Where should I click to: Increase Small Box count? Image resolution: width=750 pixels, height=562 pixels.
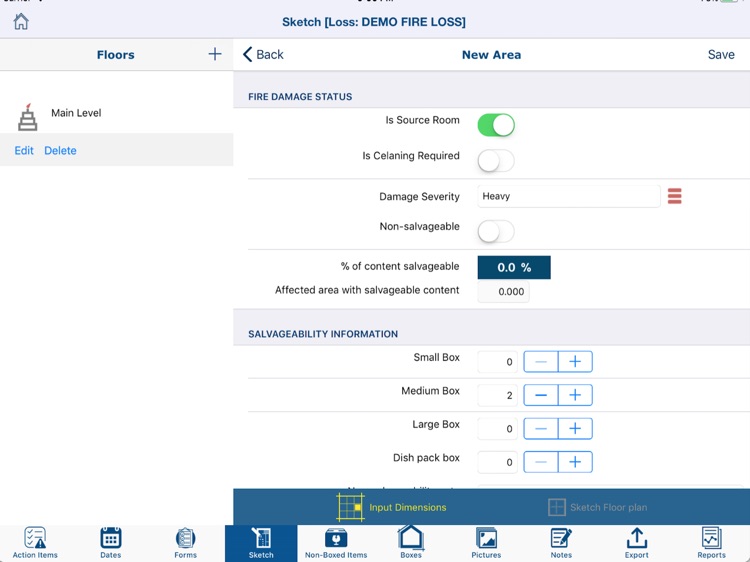point(575,362)
